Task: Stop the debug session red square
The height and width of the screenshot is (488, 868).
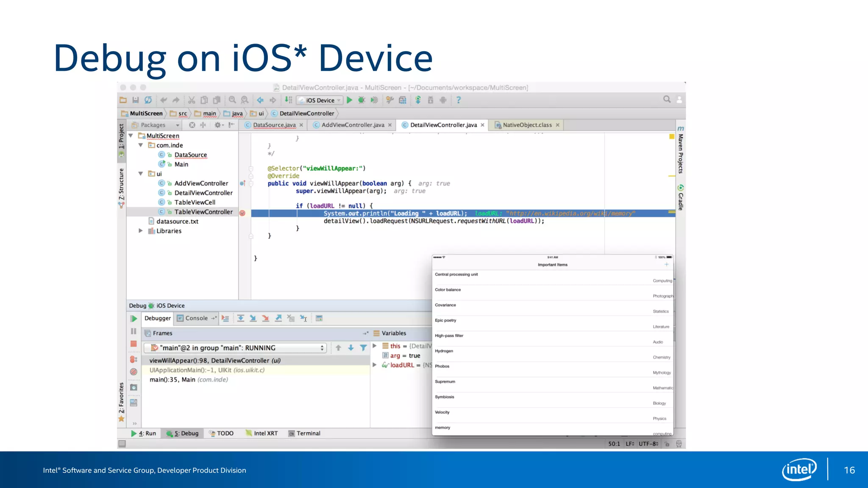Action: (134, 344)
